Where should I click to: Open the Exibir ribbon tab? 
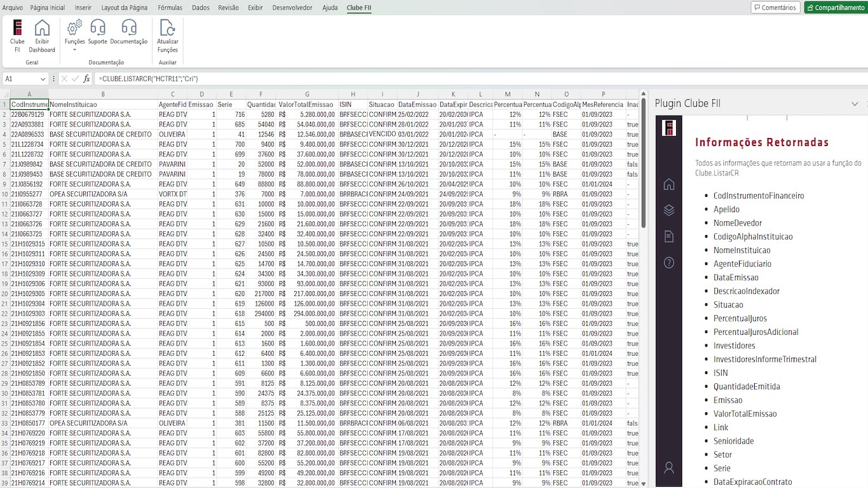(x=255, y=8)
